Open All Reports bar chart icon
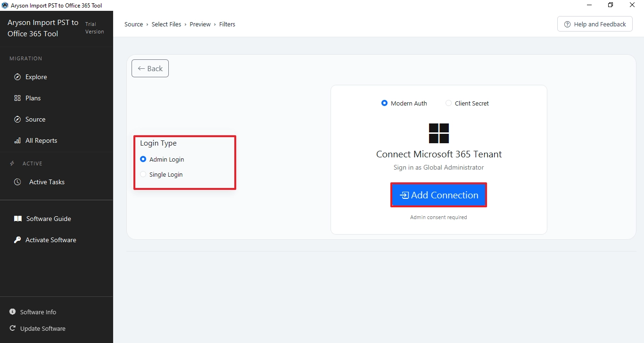 [17, 140]
